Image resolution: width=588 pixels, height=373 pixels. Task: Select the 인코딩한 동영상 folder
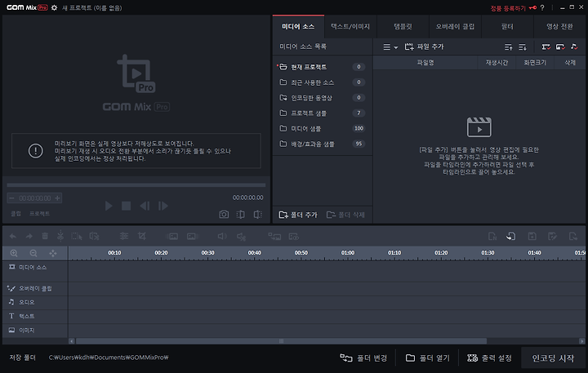(x=322, y=98)
